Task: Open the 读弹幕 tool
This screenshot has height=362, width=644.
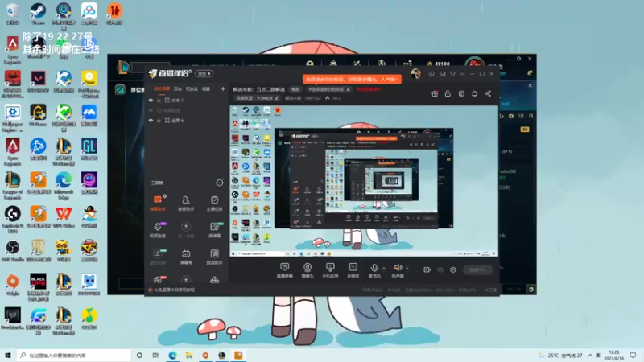Action: tap(214, 230)
